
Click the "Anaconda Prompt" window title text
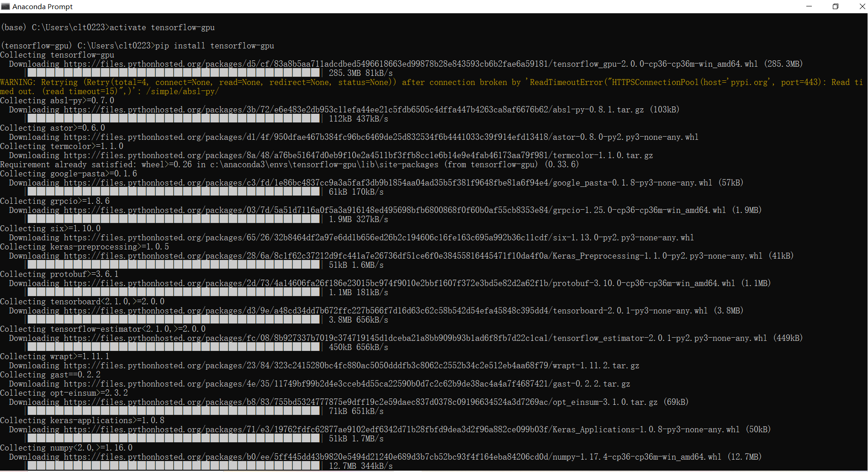42,6
